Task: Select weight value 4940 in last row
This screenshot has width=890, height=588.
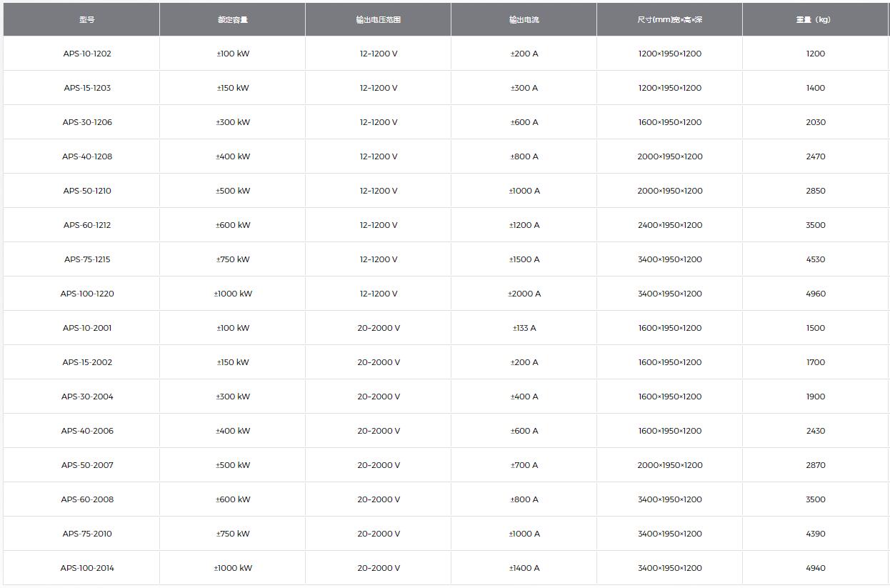Action: pos(816,568)
